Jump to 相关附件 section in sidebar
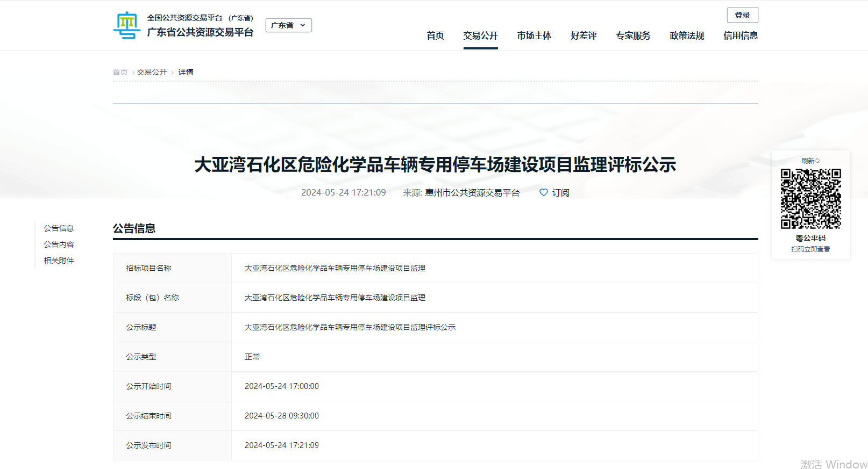Image resolution: width=868 pixels, height=469 pixels. tap(59, 261)
